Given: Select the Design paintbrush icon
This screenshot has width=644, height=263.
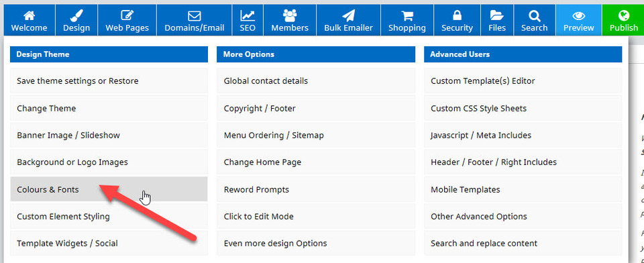Looking at the screenshot, I should 76,15.
